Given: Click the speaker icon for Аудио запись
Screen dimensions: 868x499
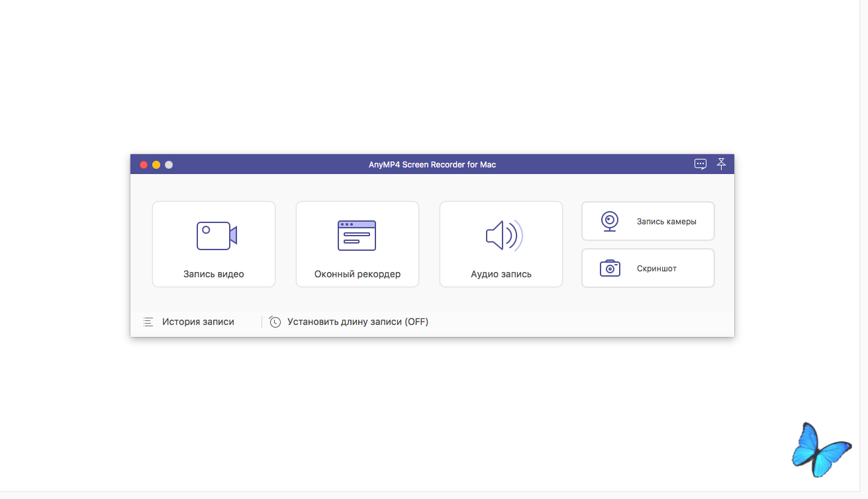Looking at the screenshot, I should pos(504,235).
